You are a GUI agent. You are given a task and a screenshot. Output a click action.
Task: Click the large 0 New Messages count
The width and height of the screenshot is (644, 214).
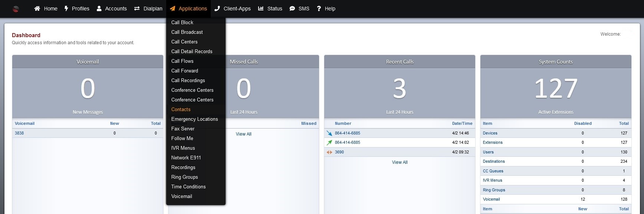(88, 88)
